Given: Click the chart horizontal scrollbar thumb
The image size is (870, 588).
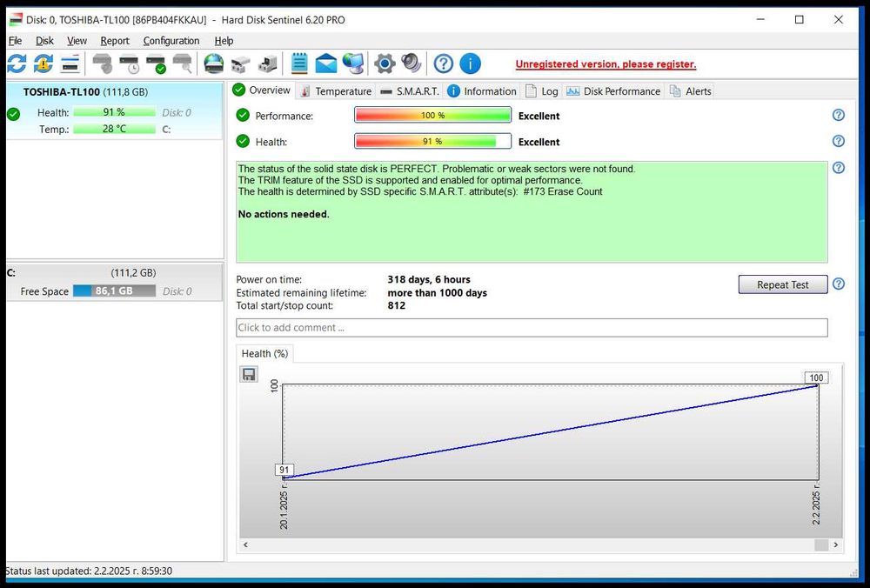Looking at the screenshot, I should tap(821, 545).
